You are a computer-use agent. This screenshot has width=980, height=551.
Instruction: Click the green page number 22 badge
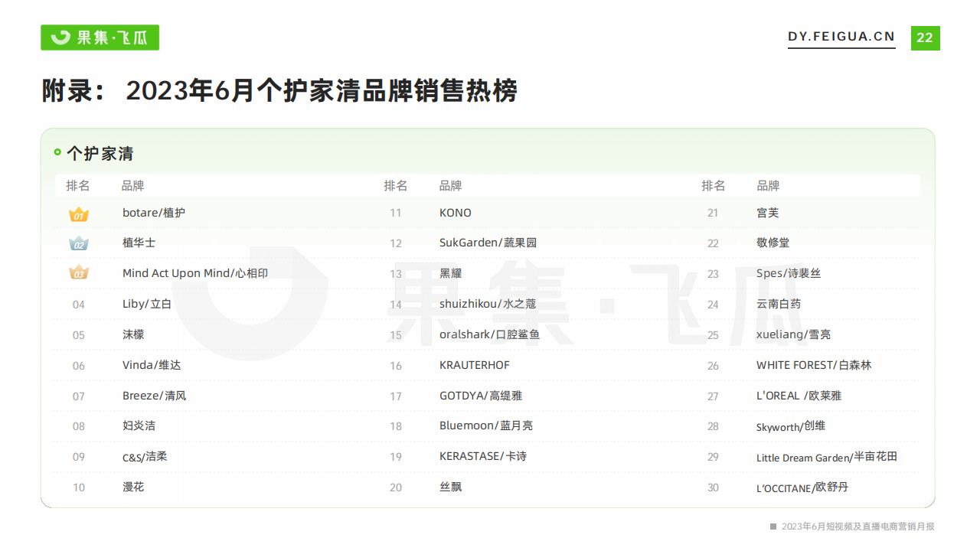(x=925, y=37)
